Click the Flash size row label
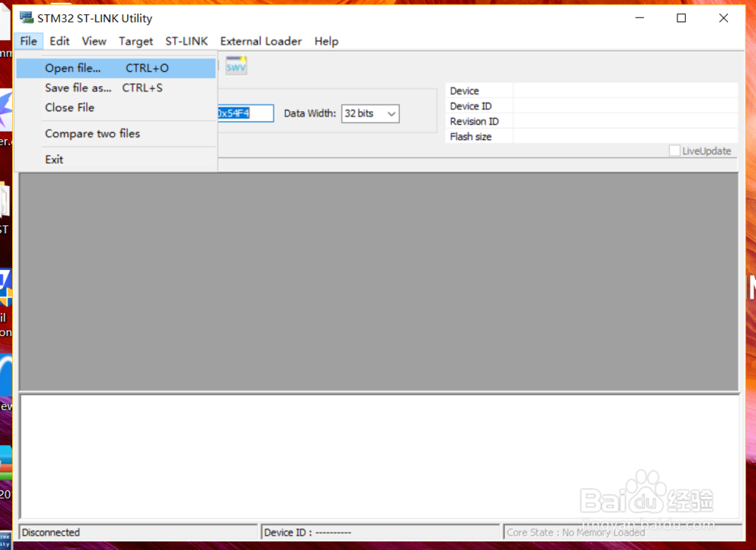 click(470, 136)
